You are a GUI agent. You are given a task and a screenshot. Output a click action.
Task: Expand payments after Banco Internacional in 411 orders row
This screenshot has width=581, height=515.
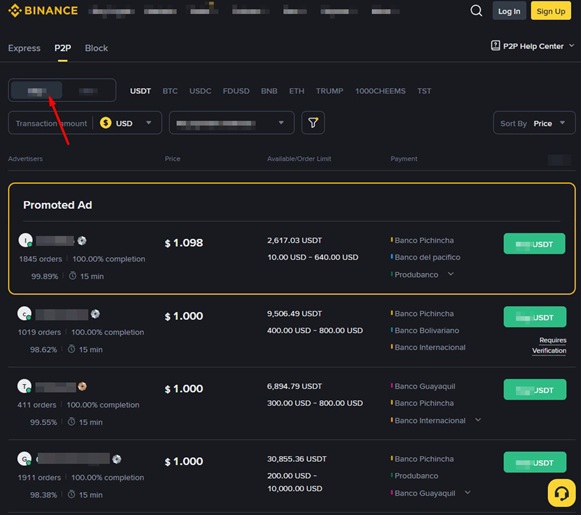(x=478, y=420)
